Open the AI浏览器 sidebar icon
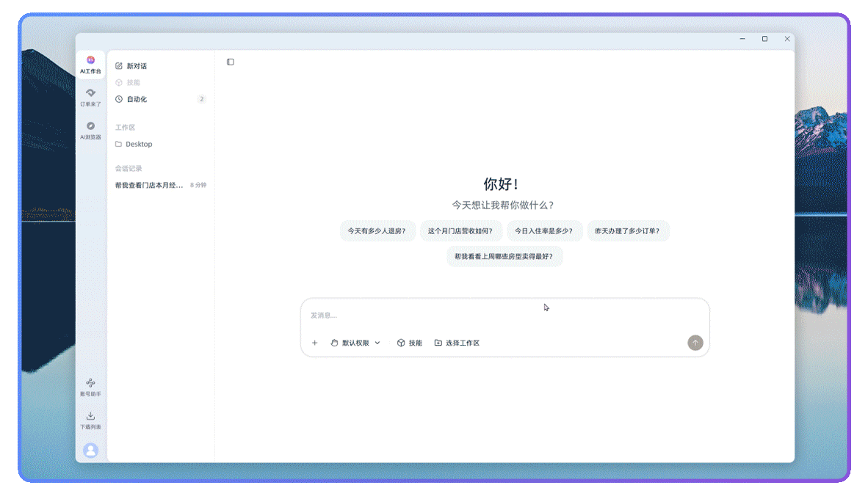This screenshot has height=499, width=868. (x=90, y=130)
